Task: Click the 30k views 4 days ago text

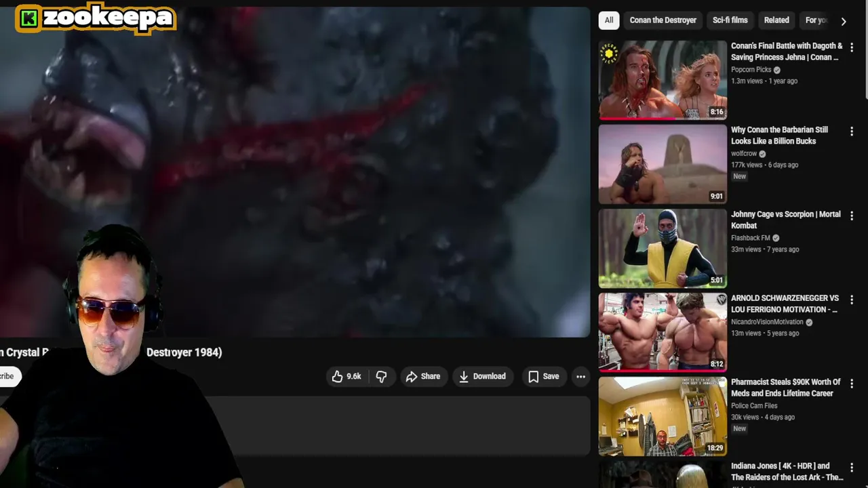Action: (x=763, y=417)
